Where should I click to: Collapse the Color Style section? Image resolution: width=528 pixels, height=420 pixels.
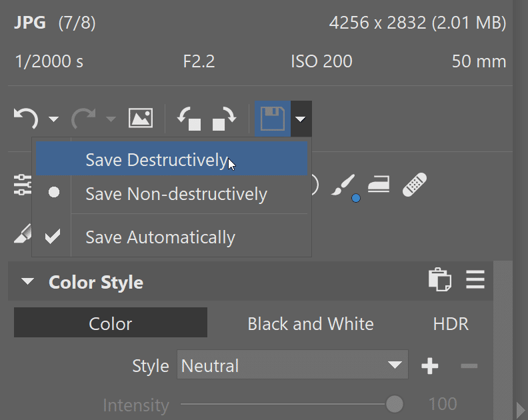point(27,282)
